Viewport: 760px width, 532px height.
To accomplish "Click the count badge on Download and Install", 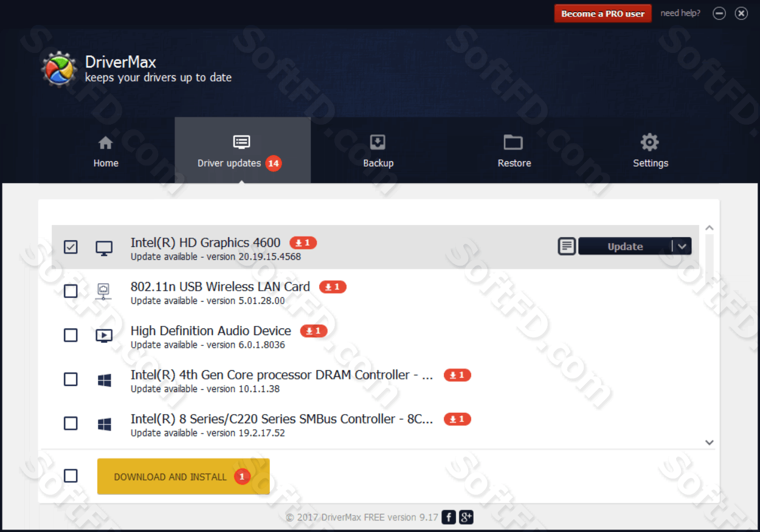I will (242, 477).
